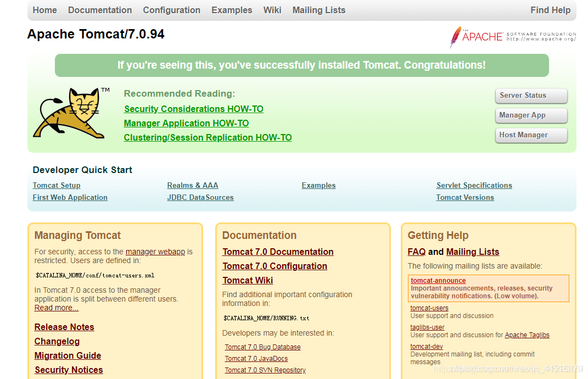Open the JDBC DataSources link
This screenshot has height=379, width=588.
[x=200, y=197]
